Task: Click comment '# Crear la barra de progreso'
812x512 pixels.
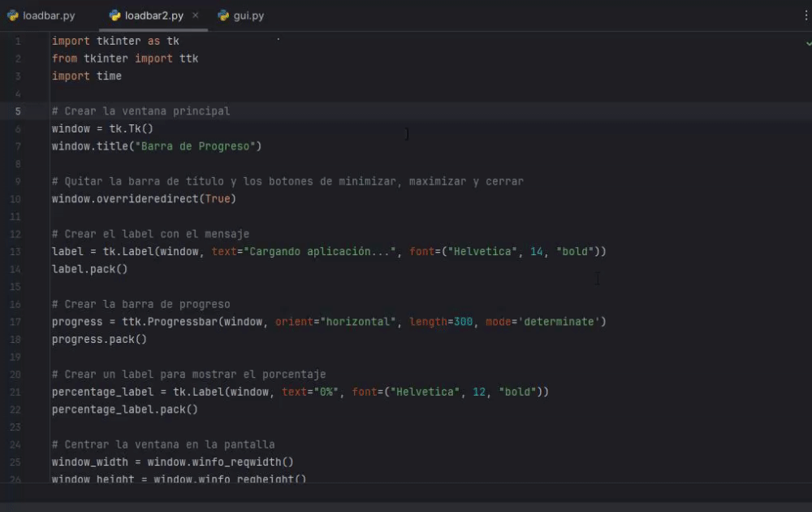Action: click(x=140, y=304)
